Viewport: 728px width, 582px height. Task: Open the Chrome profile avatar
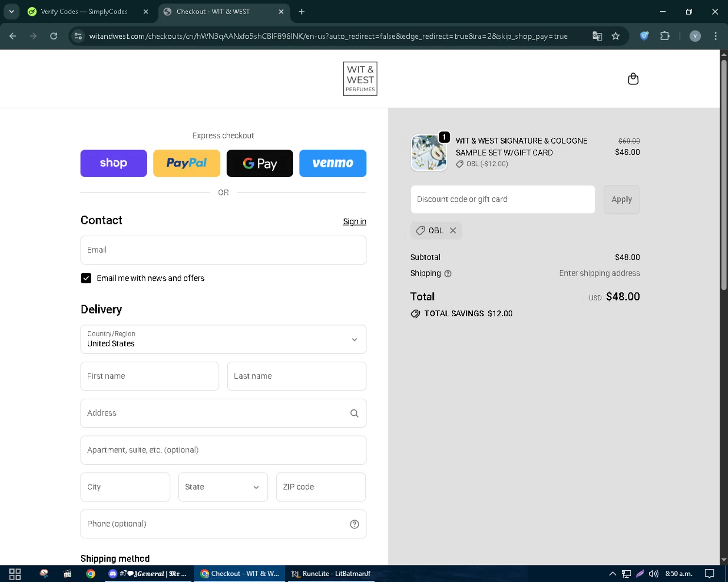[695, 36]
